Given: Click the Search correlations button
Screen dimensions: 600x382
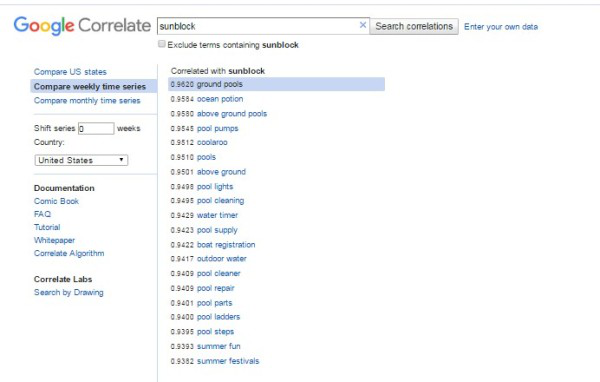Looking at the screenshot, I should click(414, 26).
